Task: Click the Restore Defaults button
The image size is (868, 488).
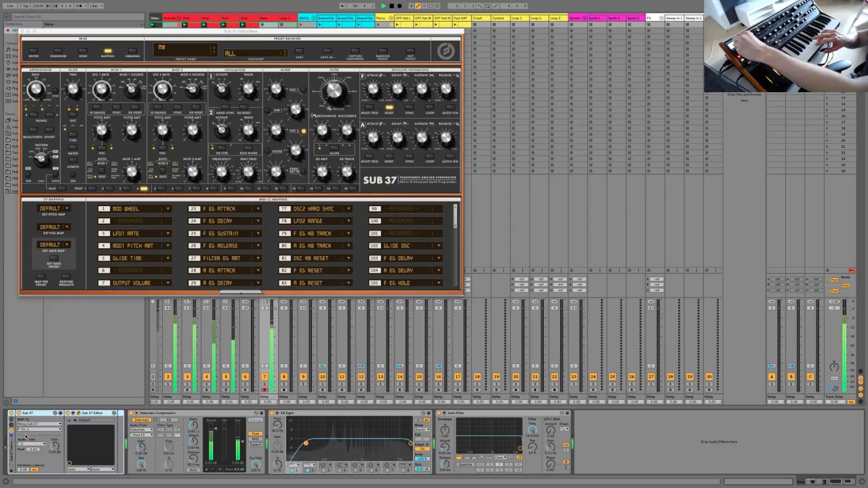Action: click(x=66, y=277)
